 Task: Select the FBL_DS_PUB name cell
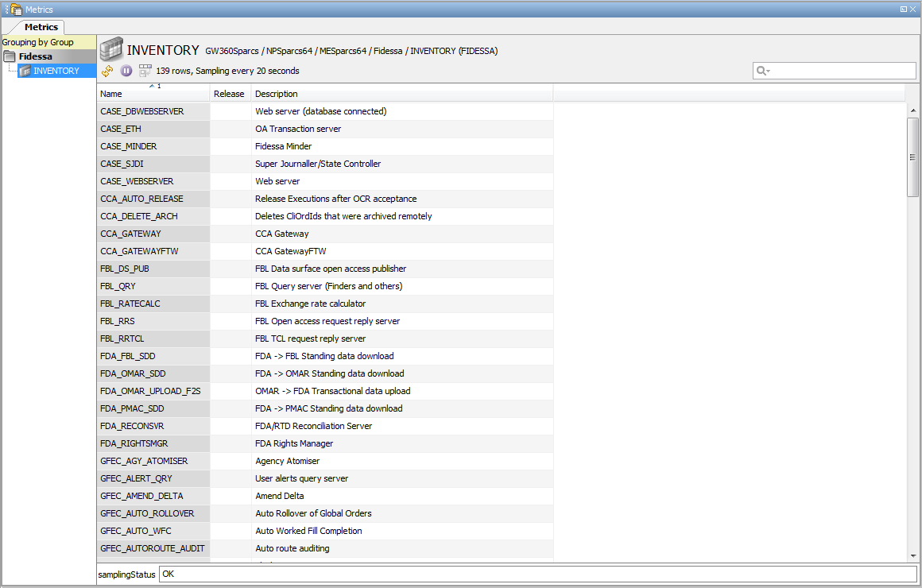[x=153, y=269]
